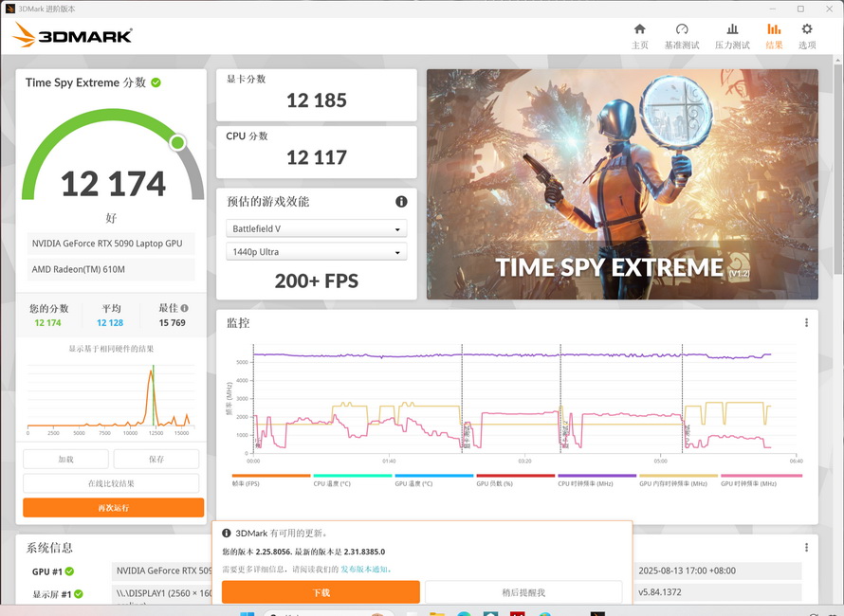Screen dimensions: 844x616
Task: Click the green check next to GPU #1
Action: click(69, 571)
